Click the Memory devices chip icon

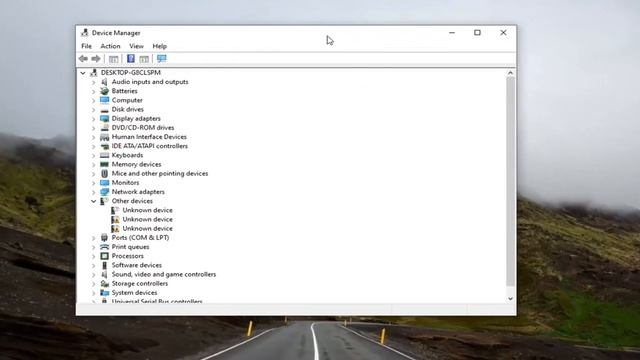coord(104,164)
